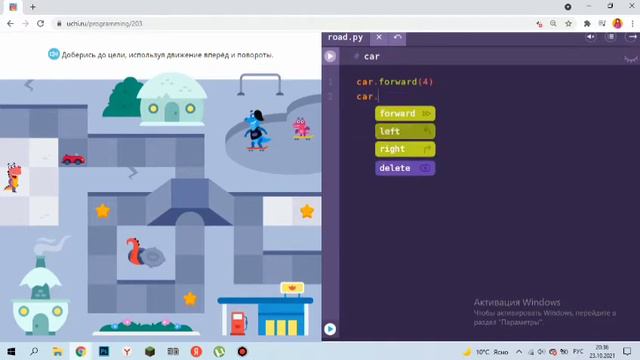Viewport: 640px width, 360px height.
Task: Click the star left of the bridge
Action: (x=103, y=211)
